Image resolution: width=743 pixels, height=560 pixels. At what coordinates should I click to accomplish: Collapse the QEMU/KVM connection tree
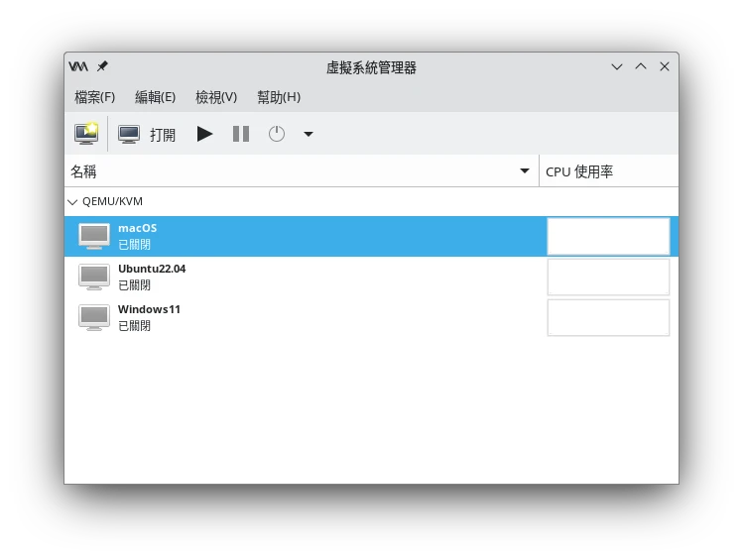click(x=71, y=201)
